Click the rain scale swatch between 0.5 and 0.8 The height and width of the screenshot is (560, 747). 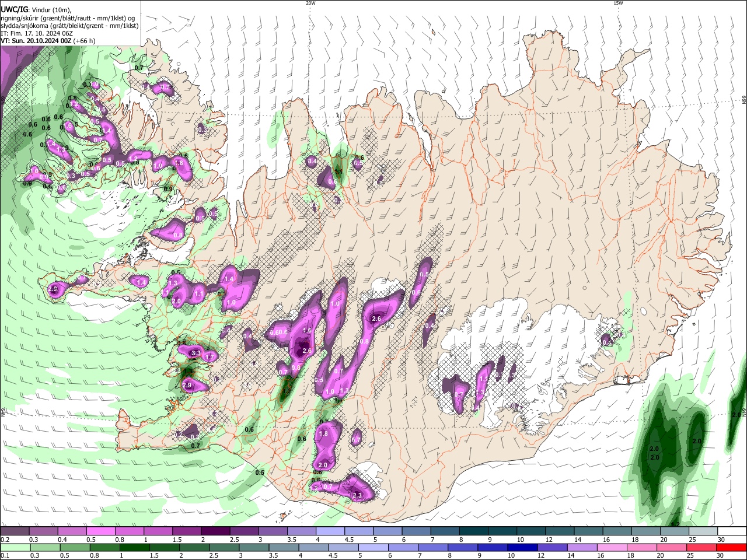coord(75,547)
